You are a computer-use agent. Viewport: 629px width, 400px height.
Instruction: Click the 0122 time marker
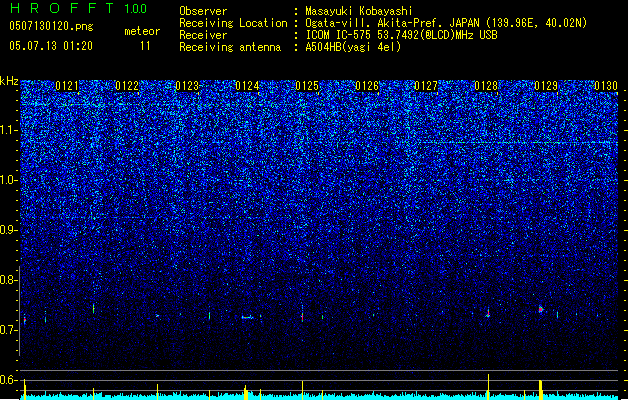coord(127,86)
